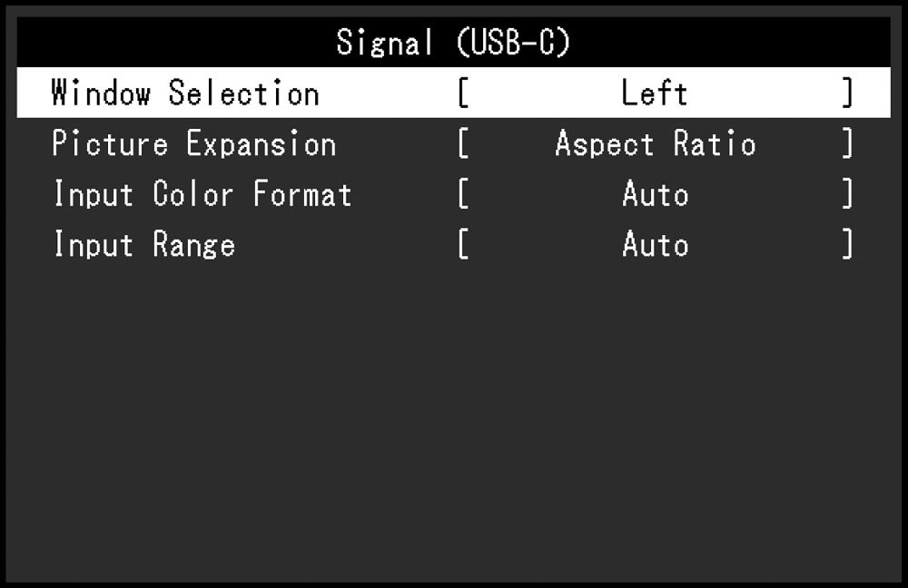Click left bracket of Input Color Format value
The image size is (908, 588).
[x=463, y=194]
